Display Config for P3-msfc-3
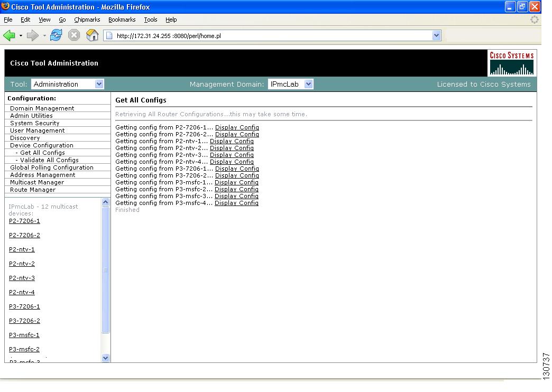The height and width of the screenshot is (392, 552). point(236,196)
